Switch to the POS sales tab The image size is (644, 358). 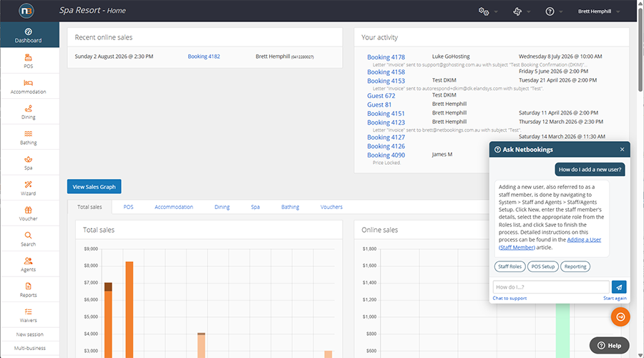click(129, 207)
